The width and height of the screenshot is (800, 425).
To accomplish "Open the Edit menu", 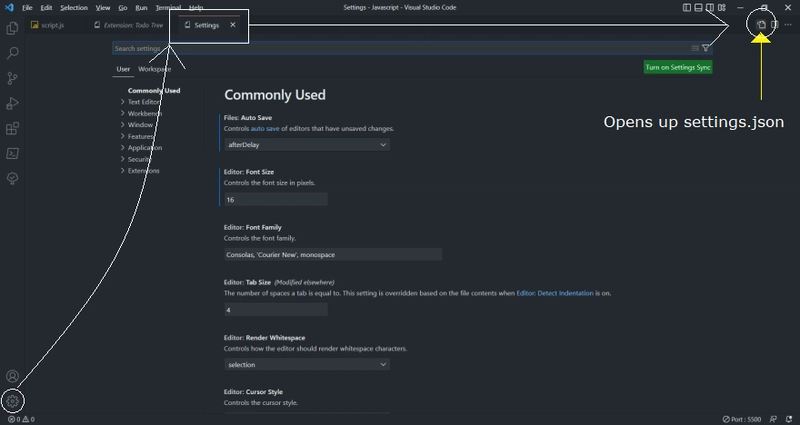I will click(x=46, y=8).
